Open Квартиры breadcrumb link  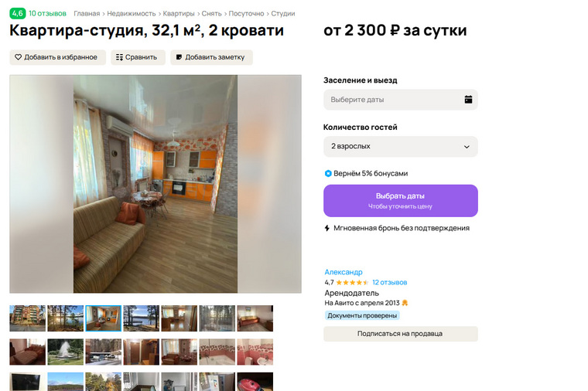point(179,13)
